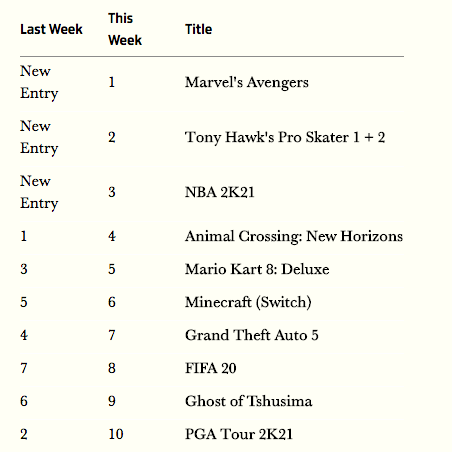Click Mario Kart 8: Deluxe title

point(257,269)
